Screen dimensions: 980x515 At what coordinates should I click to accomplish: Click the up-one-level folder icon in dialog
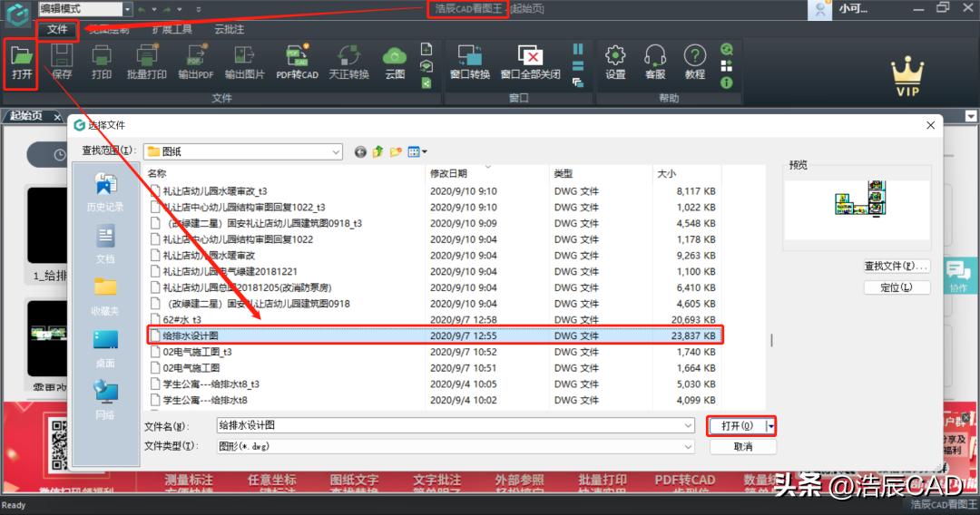click(377, 151)
